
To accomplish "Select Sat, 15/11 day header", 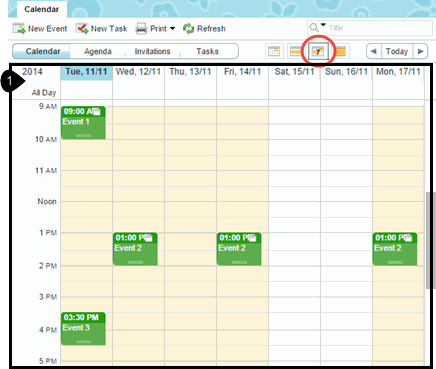I will tap(294, 72).
